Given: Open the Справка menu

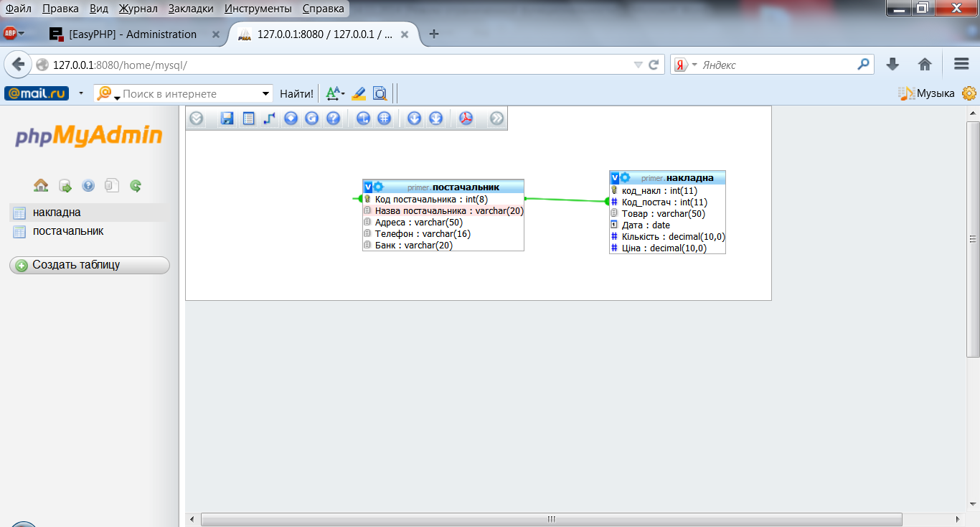Looking at the screenshot, I should click(x=323, y=9).
